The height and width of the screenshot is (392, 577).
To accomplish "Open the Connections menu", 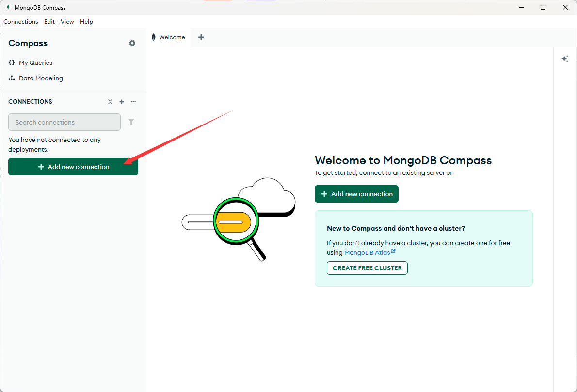I will pos(21,21).
